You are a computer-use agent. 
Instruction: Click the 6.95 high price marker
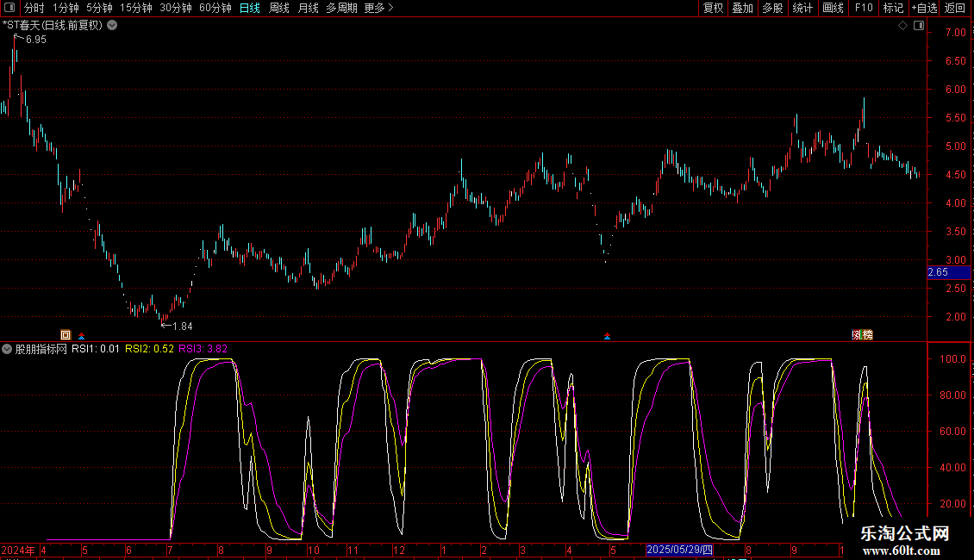pyautogui.click(x=35, y=40)
